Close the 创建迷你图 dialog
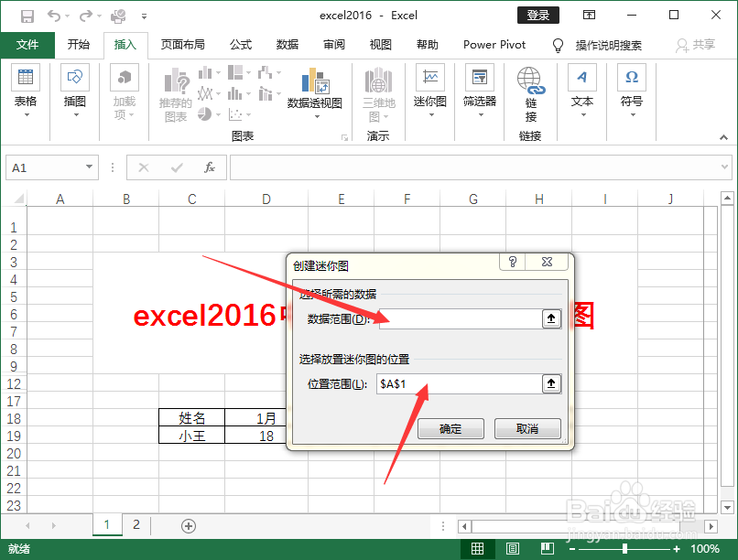Screen dimensions: 738x560 point(547,262)
